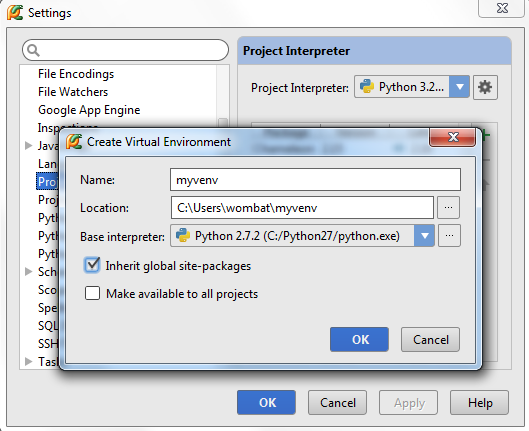Open the Base interpreter dropdown arrow
529x431 pixels.
tap(424, 235)
